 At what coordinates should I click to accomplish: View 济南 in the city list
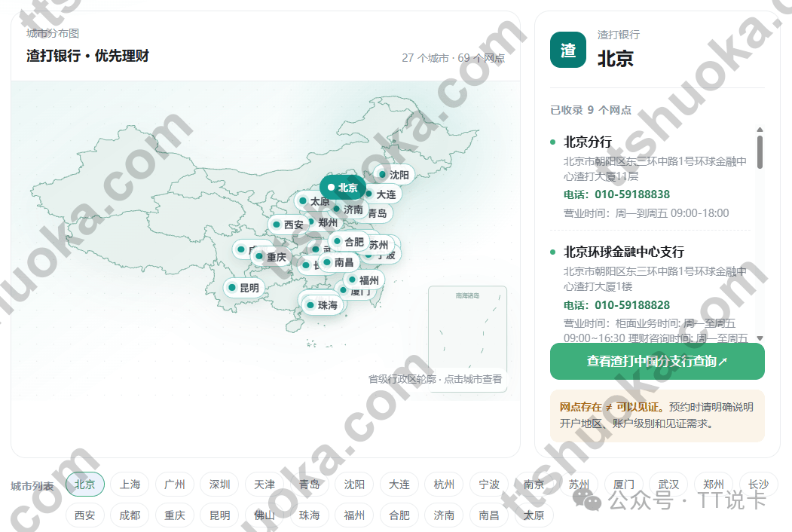[444, 515]
